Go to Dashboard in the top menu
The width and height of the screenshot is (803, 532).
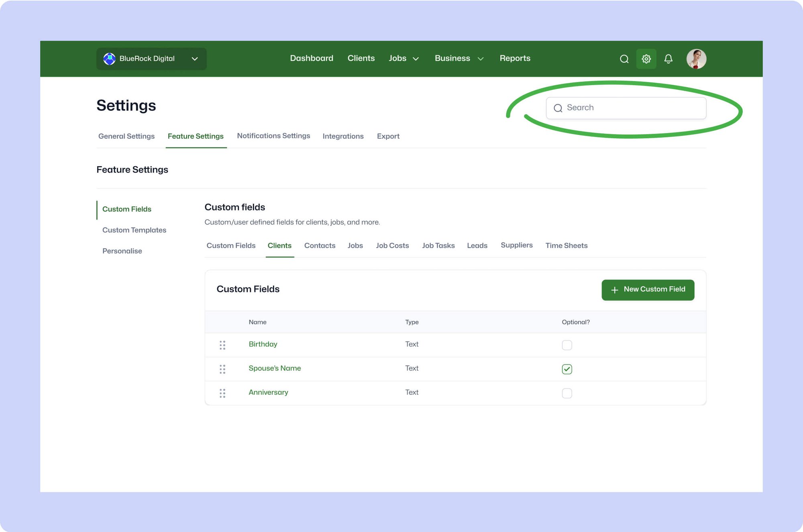point(312,58)
